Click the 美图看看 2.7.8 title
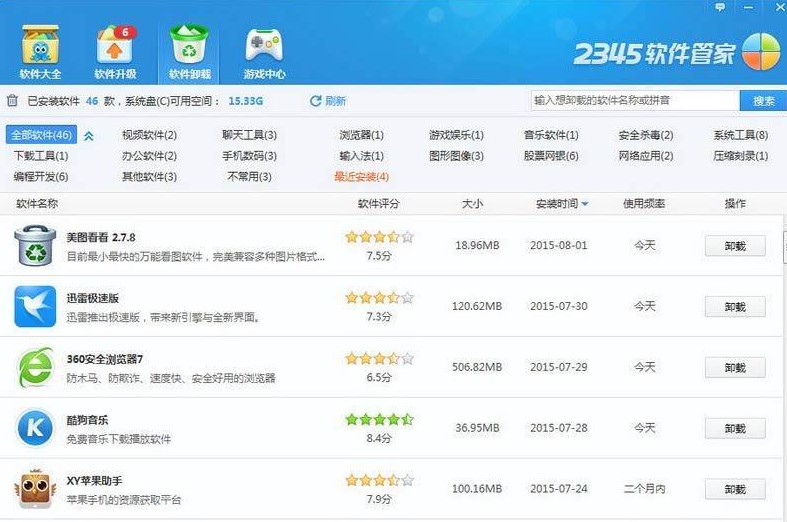 point(101,237)
